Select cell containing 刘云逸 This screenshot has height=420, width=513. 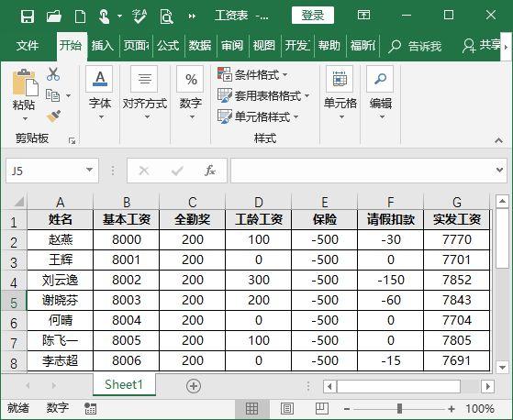pyautogui.click(x=61, y=280)
